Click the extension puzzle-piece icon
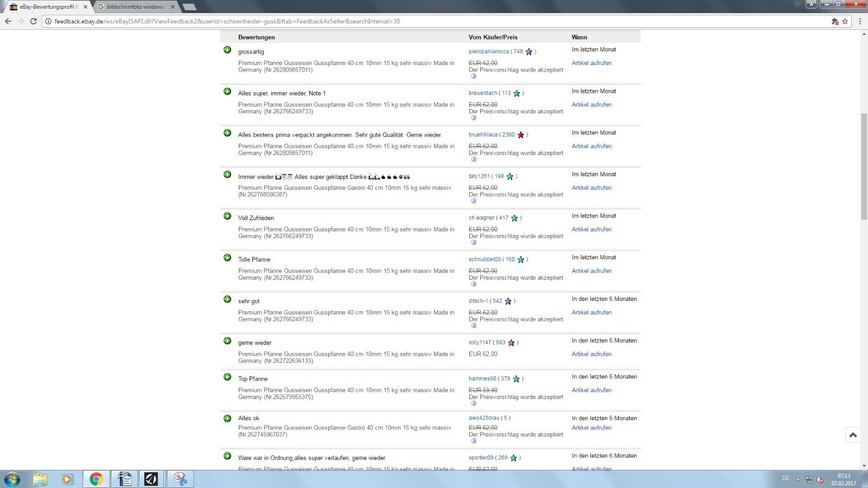The image size is (868, 488). (x=834, y=21)
